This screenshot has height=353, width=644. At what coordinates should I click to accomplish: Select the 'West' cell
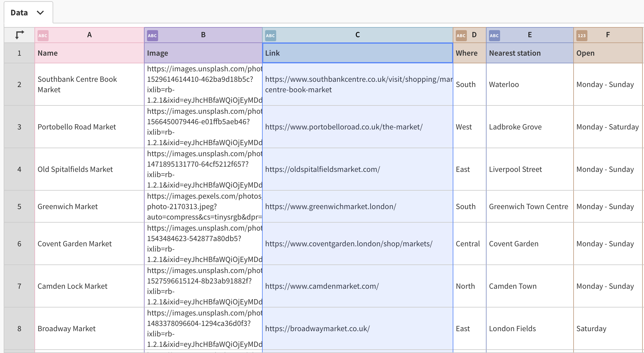[470, 127]
